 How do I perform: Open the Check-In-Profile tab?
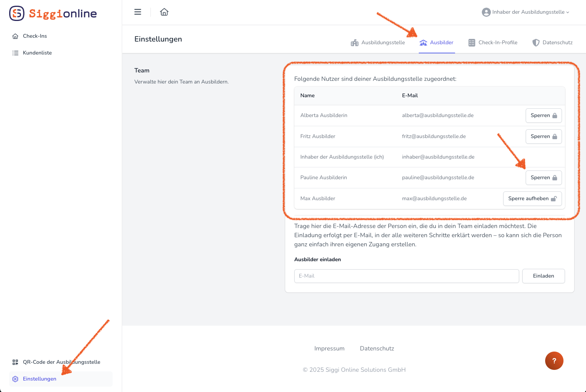pyautogui.click(x=493, y=43)
